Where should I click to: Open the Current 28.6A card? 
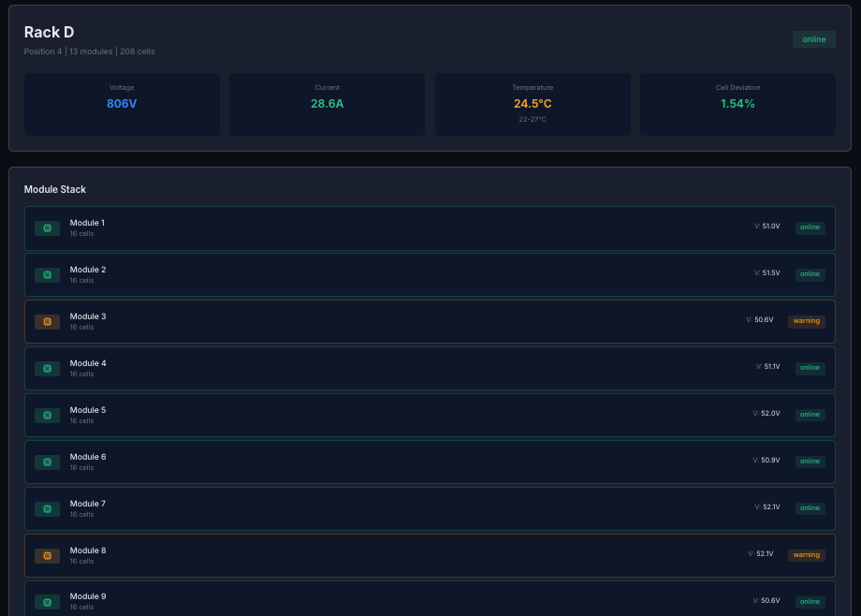tap(327, 104)
